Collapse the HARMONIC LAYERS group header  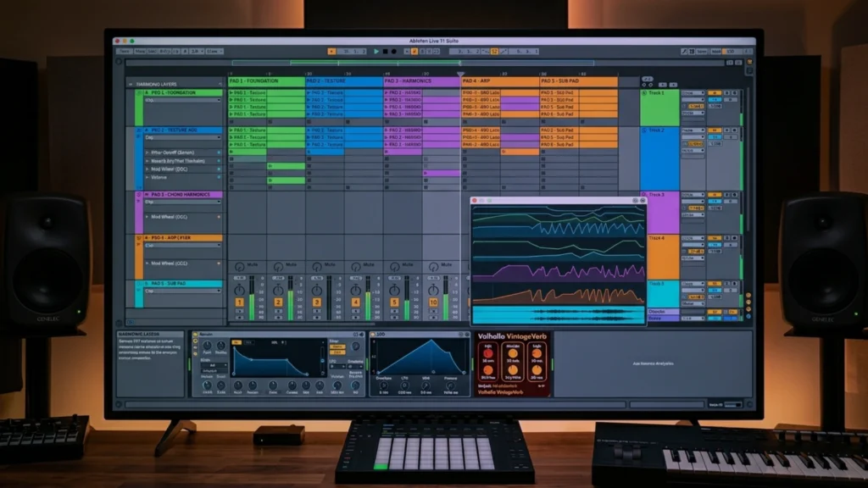tap(131, 84)
